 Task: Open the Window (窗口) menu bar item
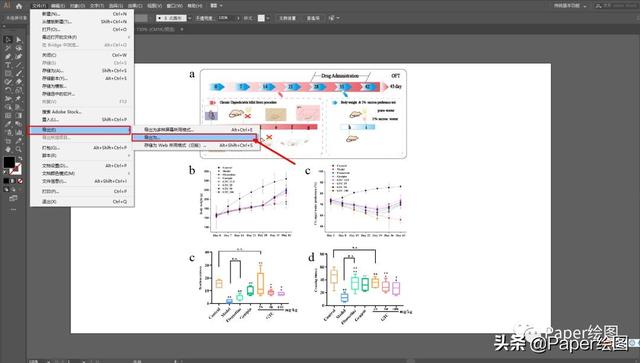[x=175, y=6]
